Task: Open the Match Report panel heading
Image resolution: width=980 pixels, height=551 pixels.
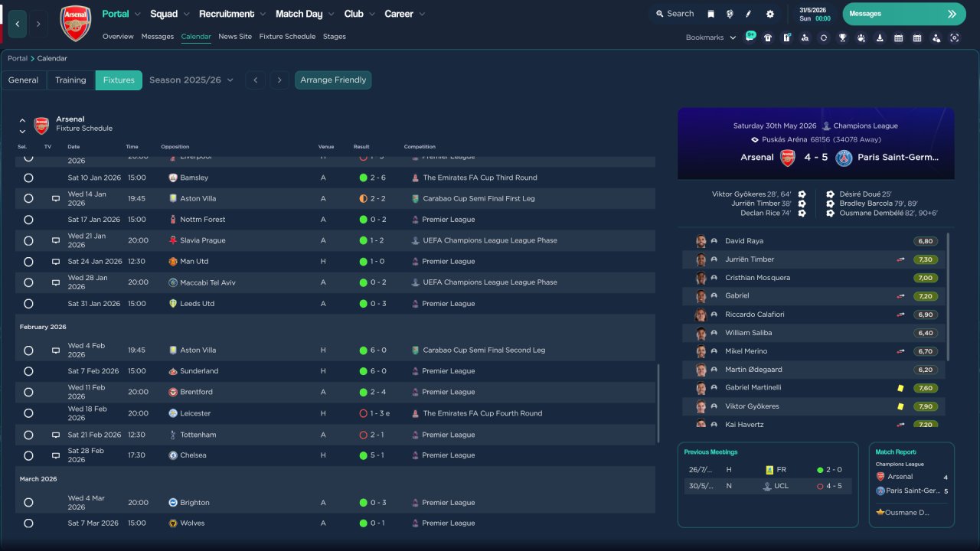Action: 896,452
